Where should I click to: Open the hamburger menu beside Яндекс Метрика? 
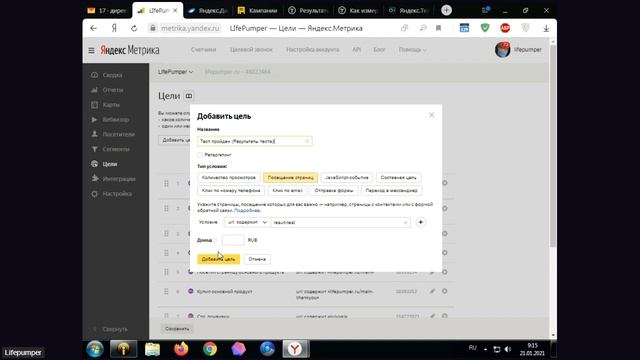91,50
